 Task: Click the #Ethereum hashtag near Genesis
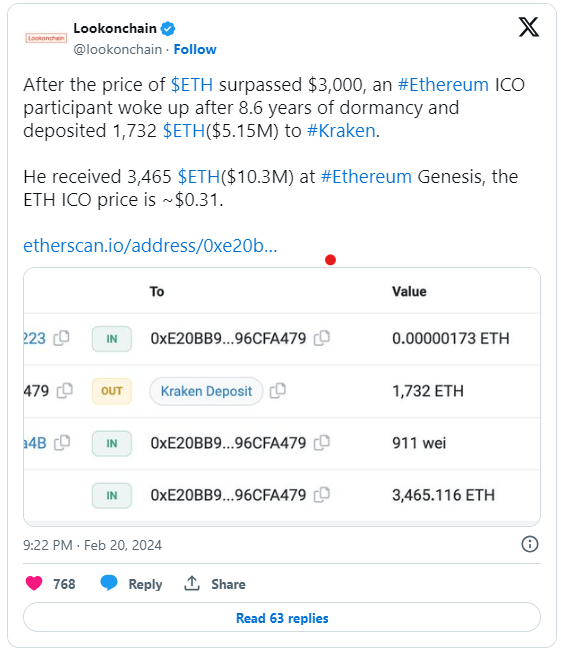[366, 177]
